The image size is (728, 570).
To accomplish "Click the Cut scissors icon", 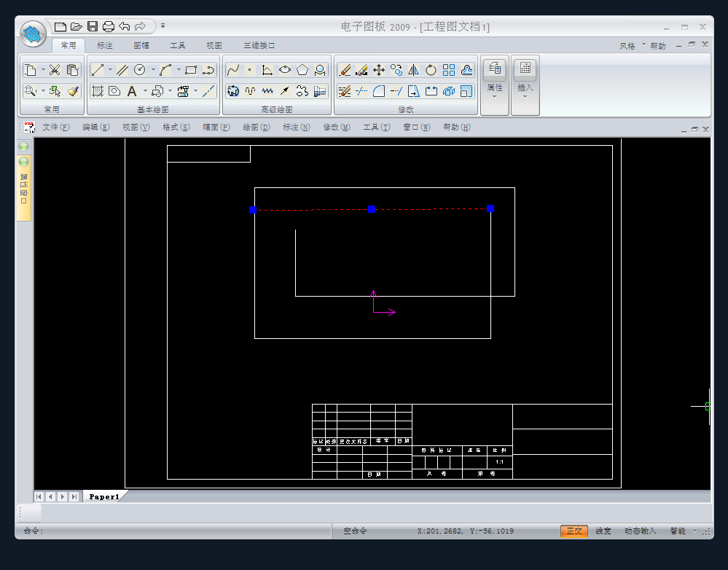I will tap(55, 70).
